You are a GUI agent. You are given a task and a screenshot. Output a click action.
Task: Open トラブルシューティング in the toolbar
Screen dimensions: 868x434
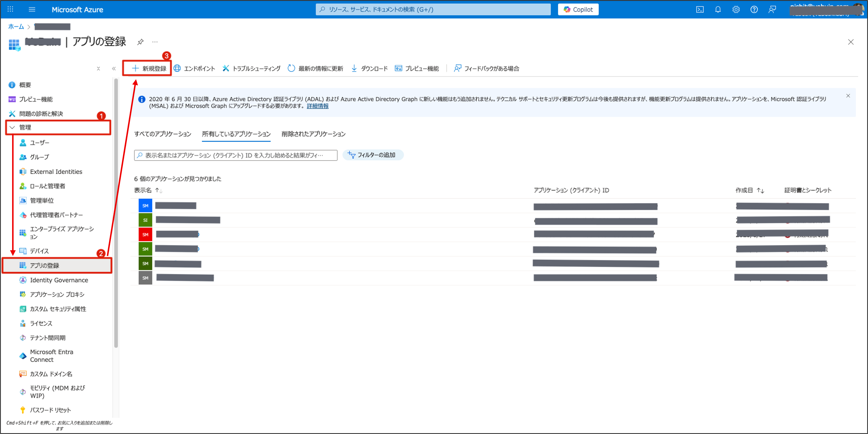tap(251, 68)
